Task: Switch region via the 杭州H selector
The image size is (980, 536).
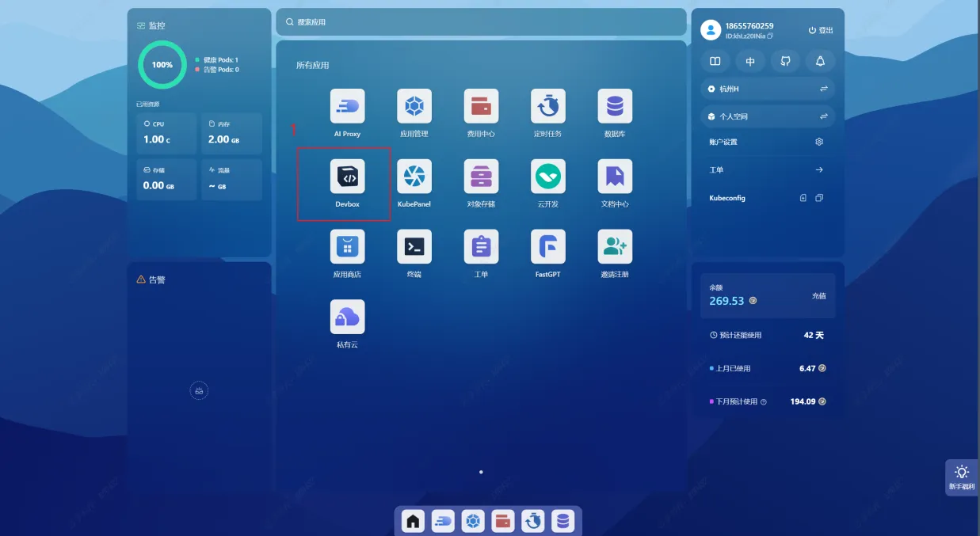Action: pyautogui.click(x=768, y=89)
